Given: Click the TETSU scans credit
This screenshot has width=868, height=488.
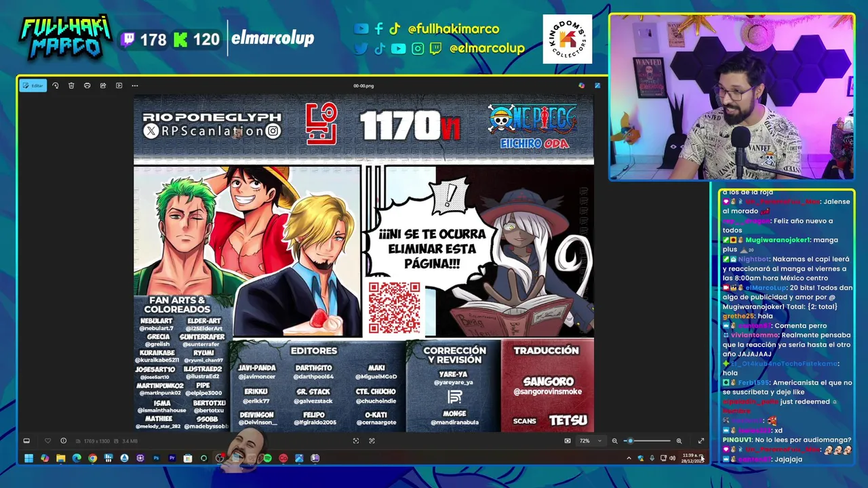Looking at the screenshot, I should (x=568, y=420).
